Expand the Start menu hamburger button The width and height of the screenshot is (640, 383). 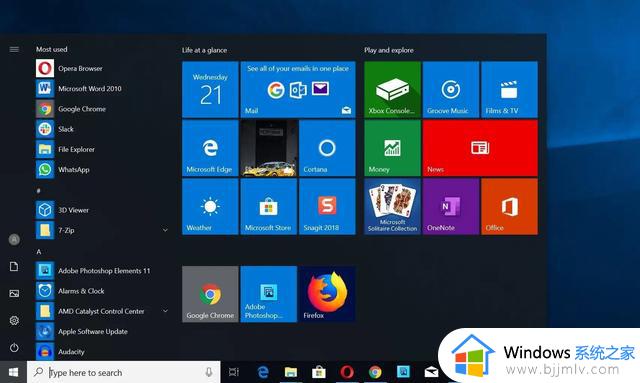(14, 49)
